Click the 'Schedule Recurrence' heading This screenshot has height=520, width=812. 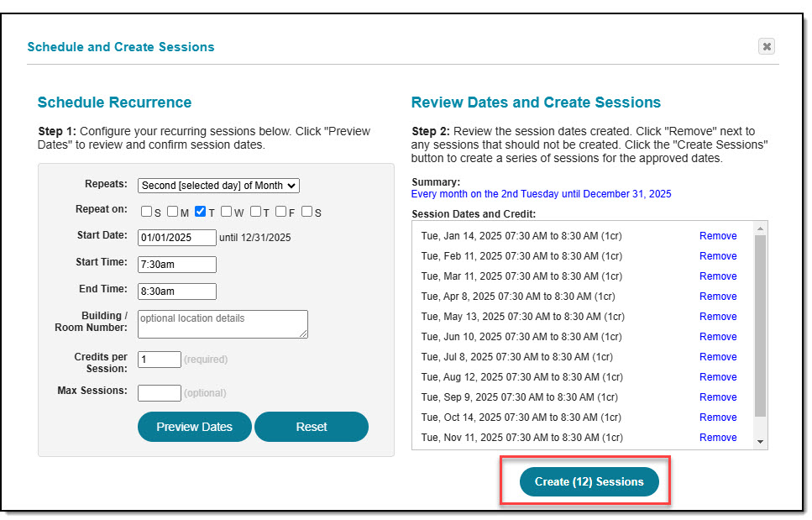(114, 102)
